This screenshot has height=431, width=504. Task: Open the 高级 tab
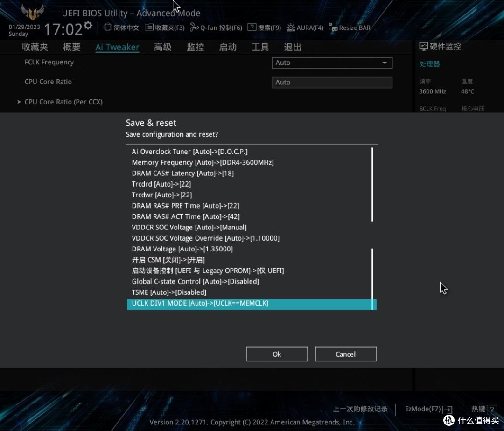click(163, 47)
